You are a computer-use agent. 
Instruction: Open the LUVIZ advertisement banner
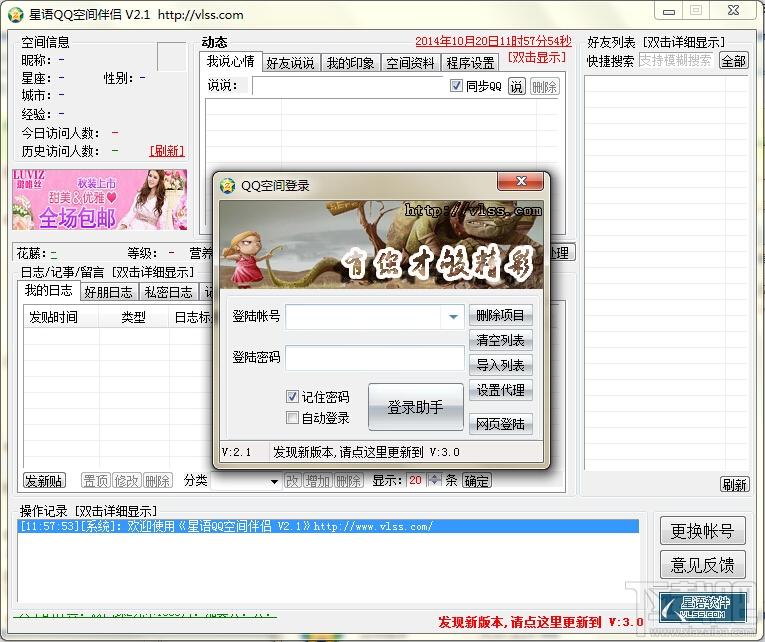coord(99,199)
